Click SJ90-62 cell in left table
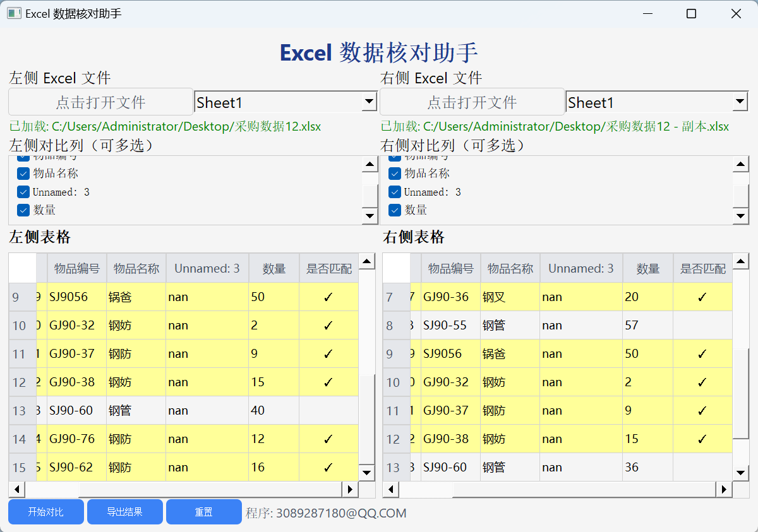This screenshot has height=532, width=758. pyautogui.click(x=76, y=468)
